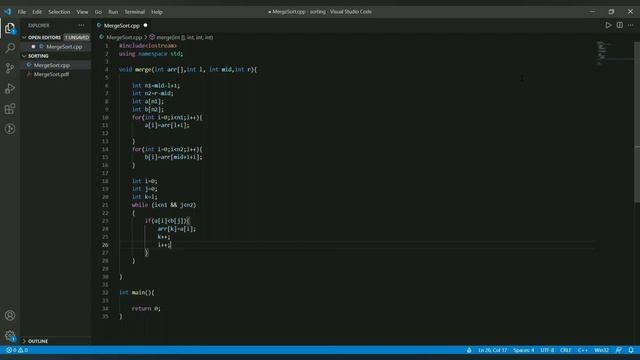This screenshot has width=640, height=360.
Task: Click the '1 UNSAVED' badge
Action: click(77, 37)
